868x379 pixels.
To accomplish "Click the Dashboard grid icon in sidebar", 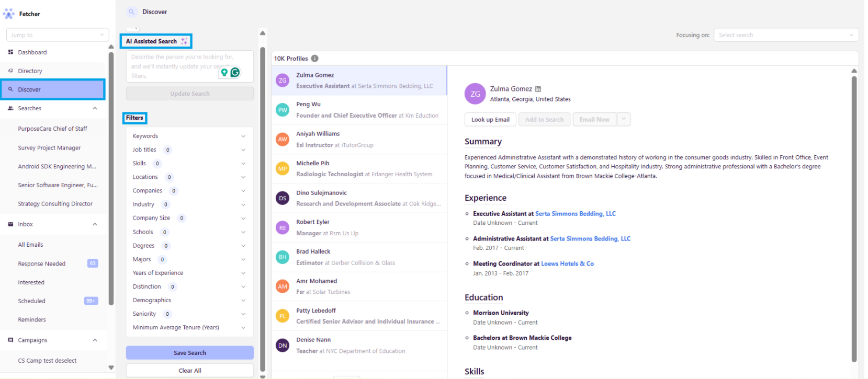I will (x=10, y=52).
